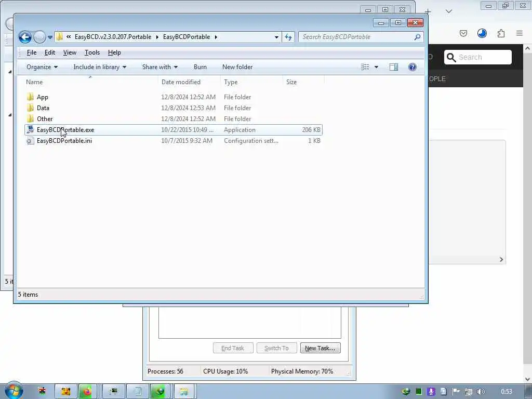
Task: Open the File menu
Action: pyautogui.click(x=32, y=52)
